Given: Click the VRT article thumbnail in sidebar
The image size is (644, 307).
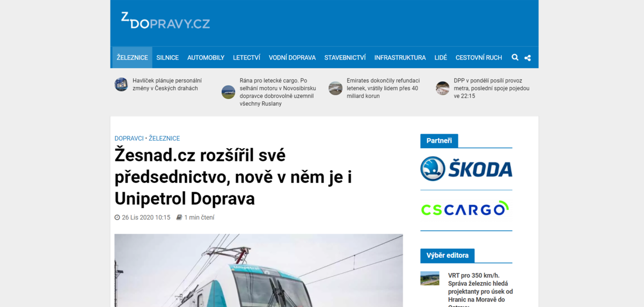Looking at the screenshot, I should pos(430,278).
